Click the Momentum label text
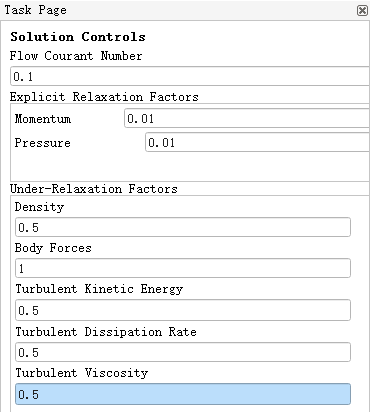This screenshot has width=372, height=412. pos(43,119)
